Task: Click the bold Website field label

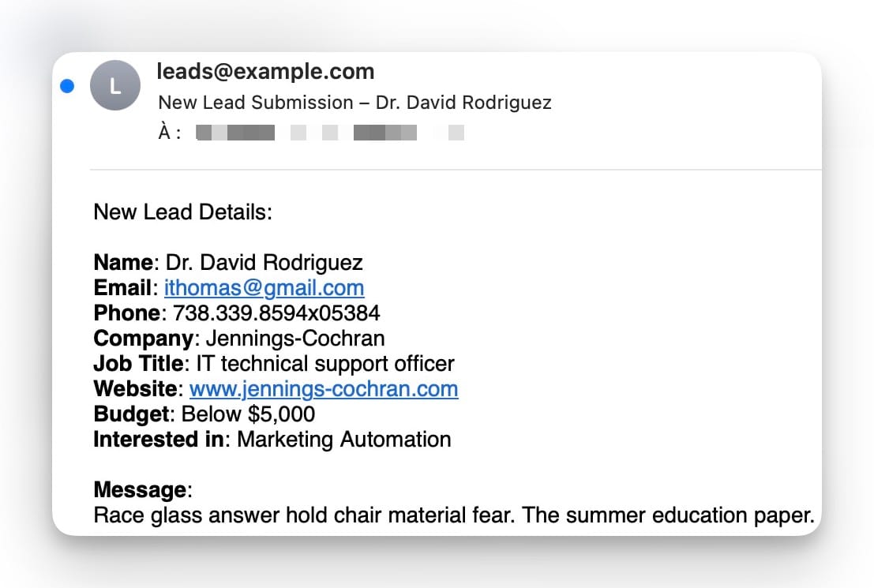Action: tap(135, 389)
